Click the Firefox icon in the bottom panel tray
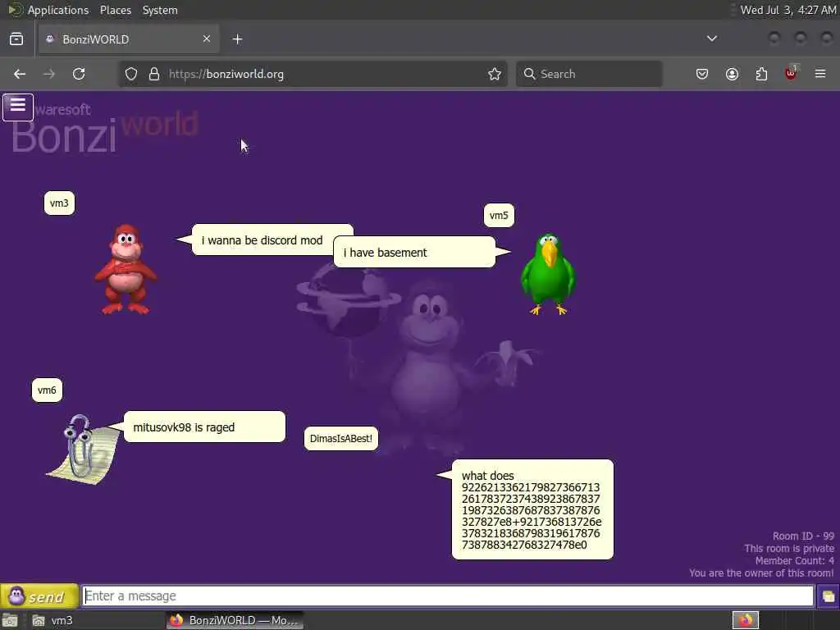Screen dimensions: 840x630 745,620
